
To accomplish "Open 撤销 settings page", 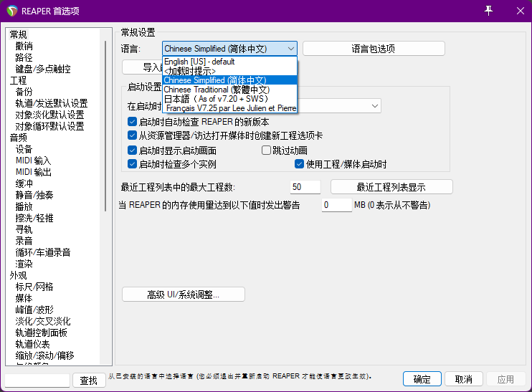I will [24, 46].
